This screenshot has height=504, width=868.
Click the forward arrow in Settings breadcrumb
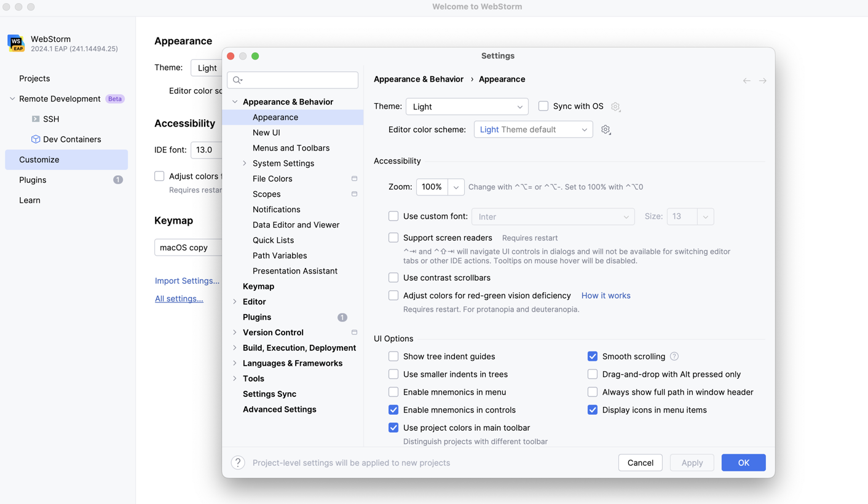[x=762, y=80]
